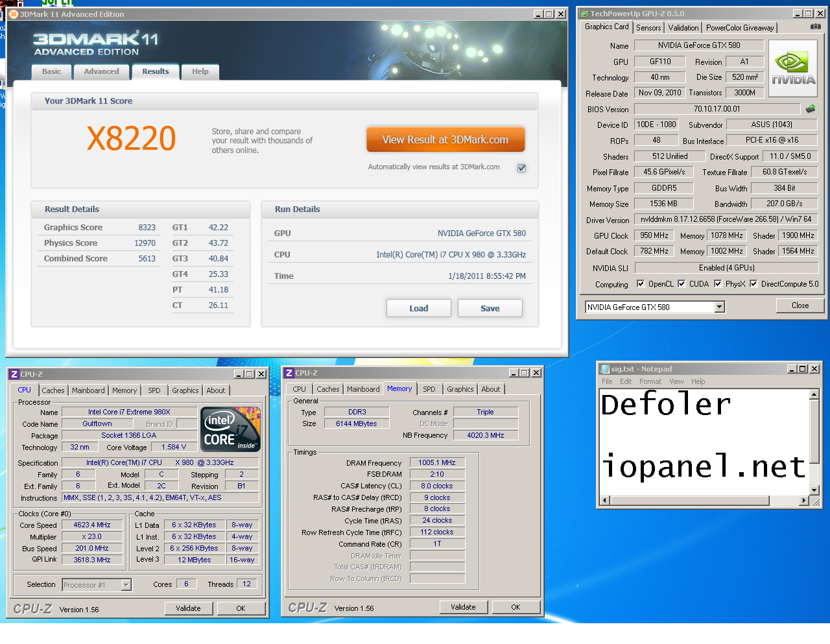
Task: Open About tab in left CPU-Z window
Action: click(x=216, y=390)
